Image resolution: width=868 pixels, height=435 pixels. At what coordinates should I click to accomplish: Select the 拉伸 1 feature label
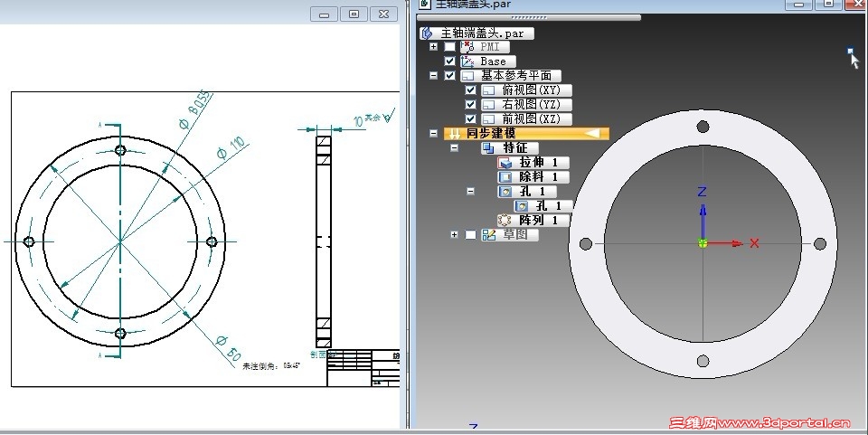click(538, 162)
